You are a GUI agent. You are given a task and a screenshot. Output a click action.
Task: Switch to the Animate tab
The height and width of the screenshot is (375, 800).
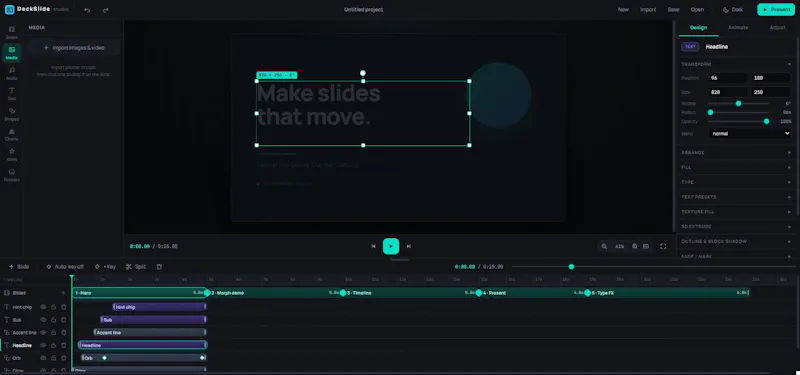(738, 28)
